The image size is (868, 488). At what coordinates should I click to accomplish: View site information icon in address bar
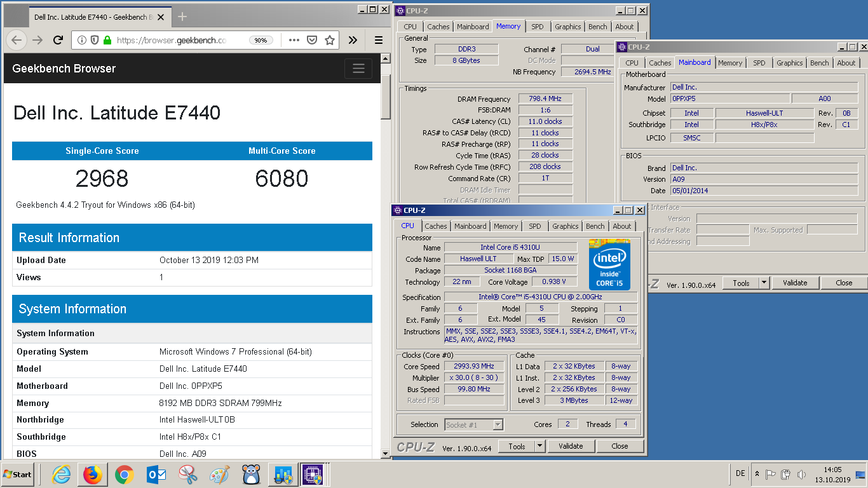pyautogui.click(x=82, y=40)
